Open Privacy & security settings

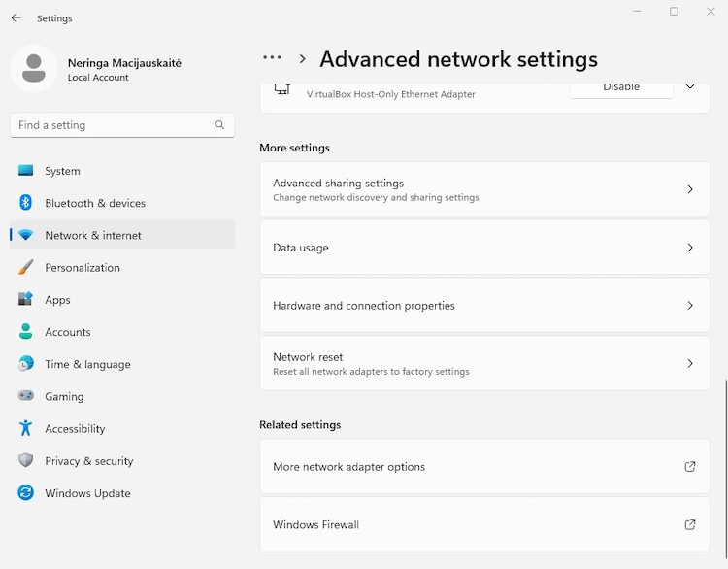122,461
